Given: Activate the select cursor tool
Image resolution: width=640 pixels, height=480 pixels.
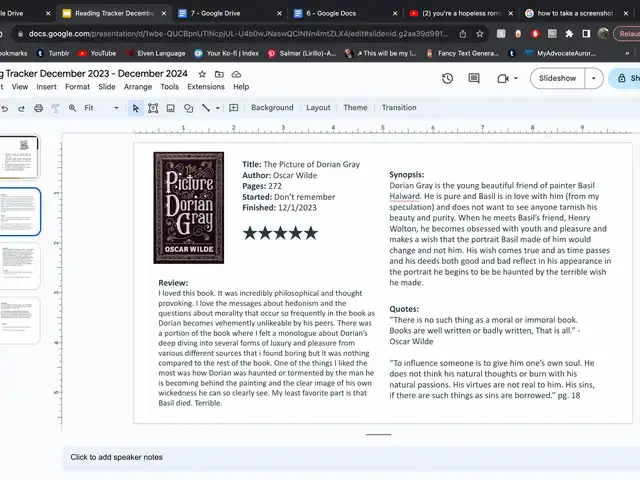Looking at the screenshot, I should pyautogui.click(x=135, y=108).
